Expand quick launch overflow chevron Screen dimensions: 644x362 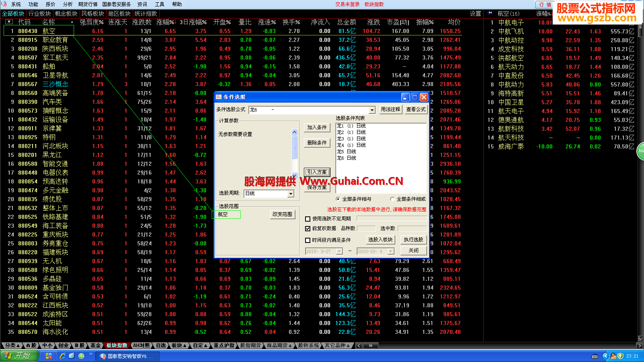91,354
